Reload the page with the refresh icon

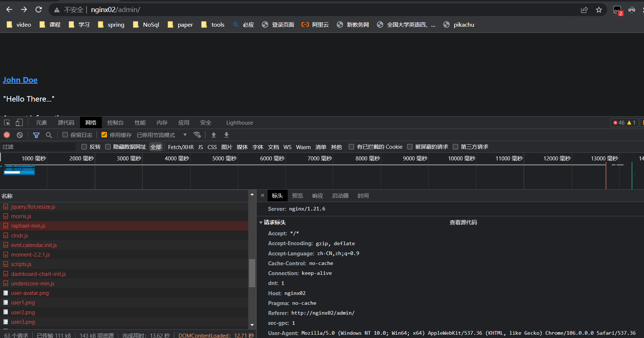tap(39, 10)
